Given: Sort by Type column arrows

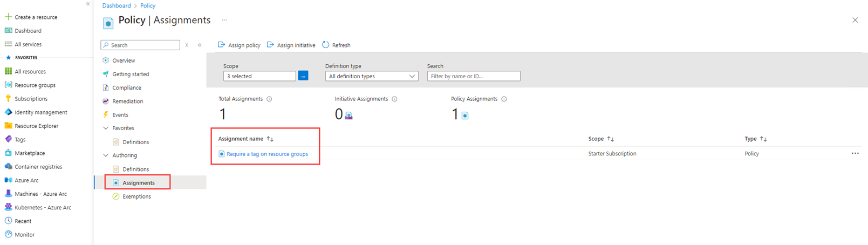Looking at the screenshot, I should [x=763, y=139].
